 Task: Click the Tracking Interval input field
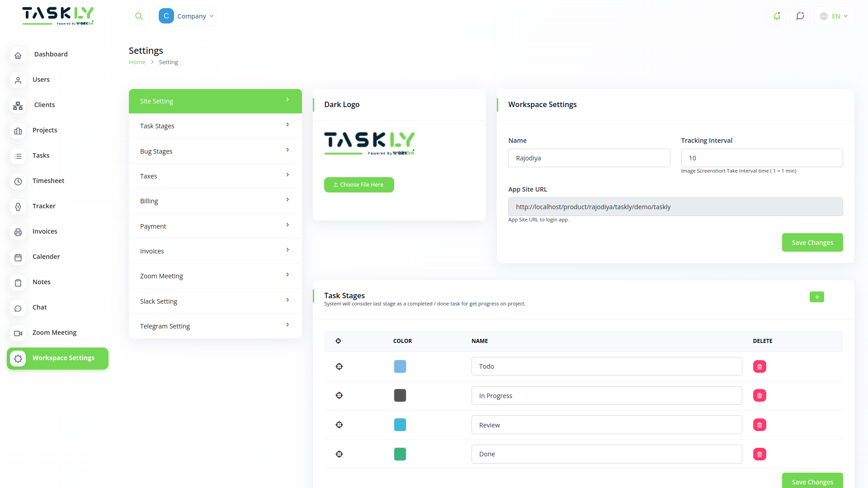761,158
